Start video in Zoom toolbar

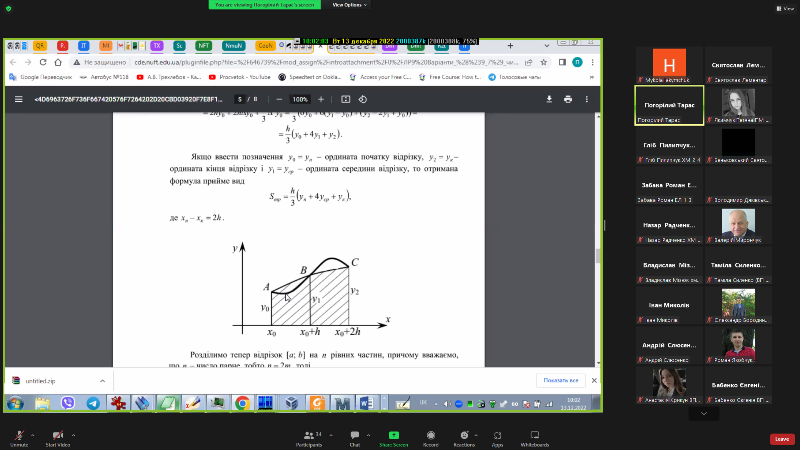58,438
